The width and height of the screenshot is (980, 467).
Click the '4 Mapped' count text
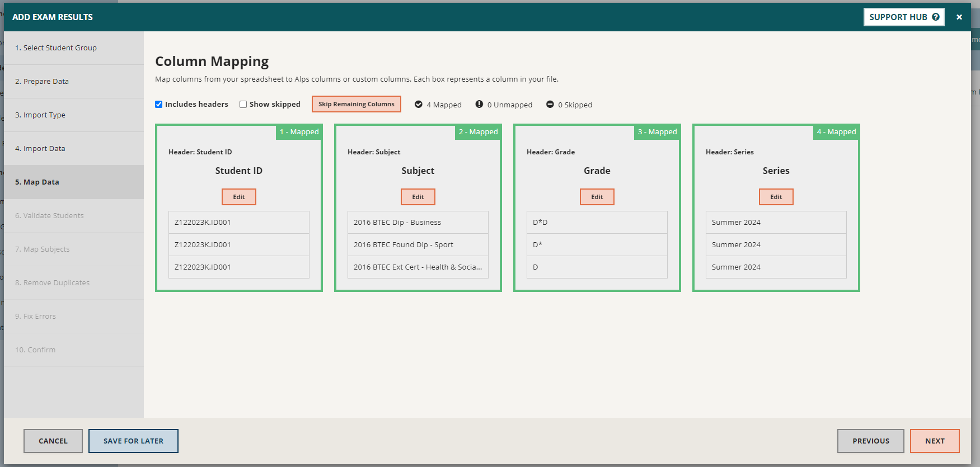pyautogui.click(x=444, y=105)
